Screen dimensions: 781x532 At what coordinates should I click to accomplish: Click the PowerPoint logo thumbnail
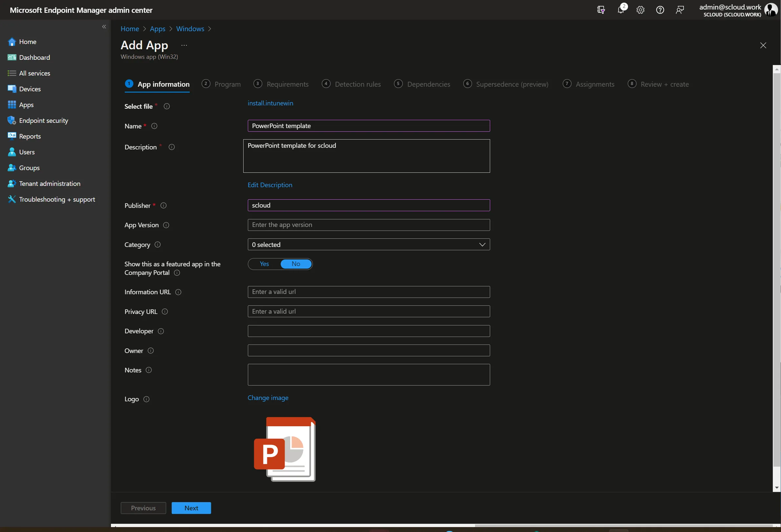click(x=285, y=450)
